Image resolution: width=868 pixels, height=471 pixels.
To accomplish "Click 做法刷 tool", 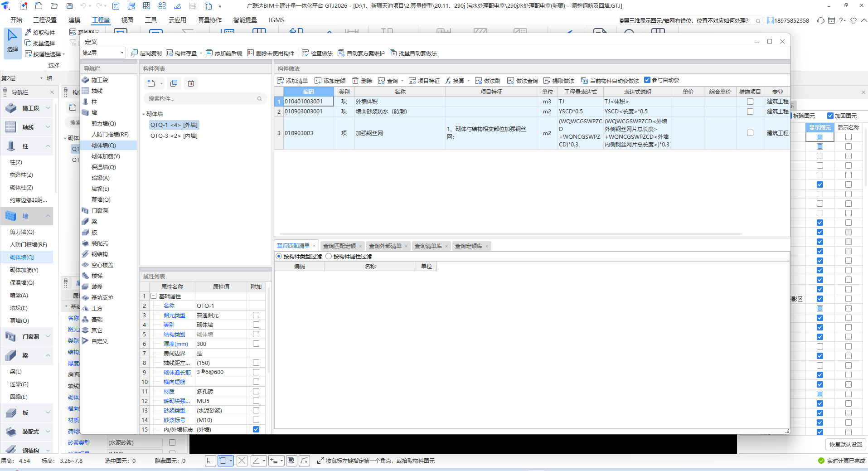I will coord(487,81).
